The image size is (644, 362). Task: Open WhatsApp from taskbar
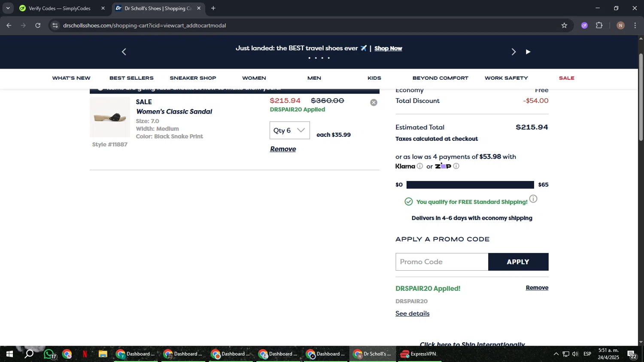coord(49,354)
